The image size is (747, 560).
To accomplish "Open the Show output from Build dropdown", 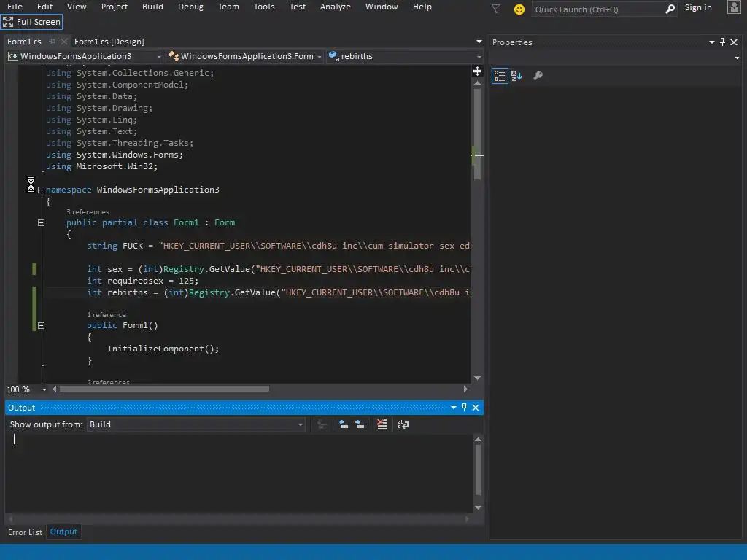I will pos(196,424).
